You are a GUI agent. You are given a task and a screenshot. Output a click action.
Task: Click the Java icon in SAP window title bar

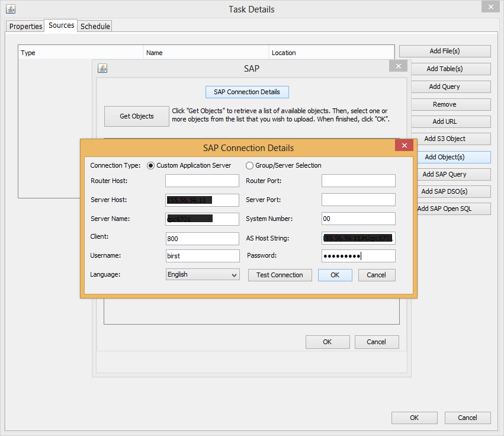102,68
